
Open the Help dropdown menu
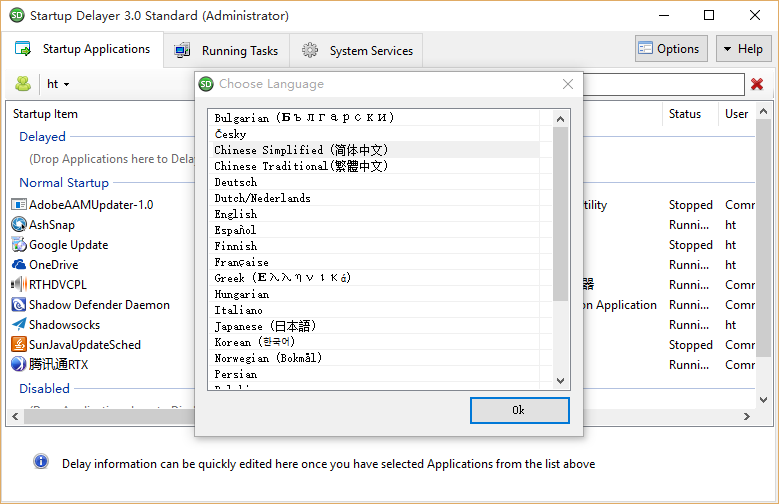tap(742, 49)
